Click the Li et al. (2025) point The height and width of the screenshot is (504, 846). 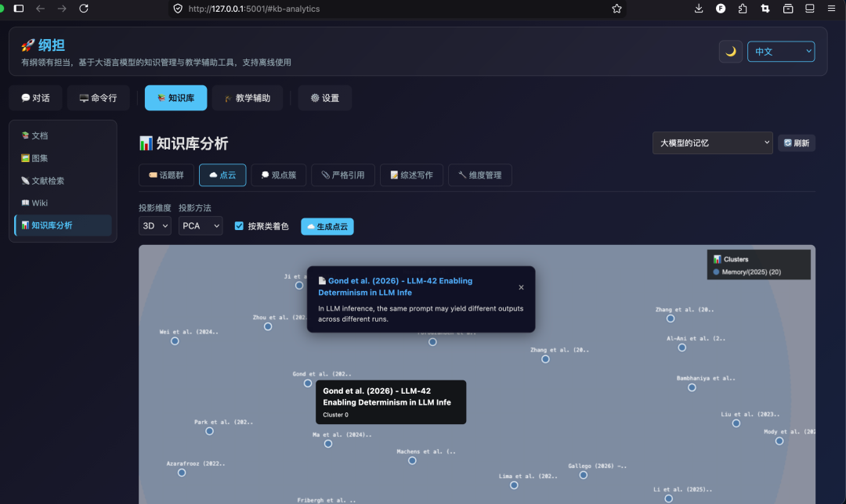(668, 499)
